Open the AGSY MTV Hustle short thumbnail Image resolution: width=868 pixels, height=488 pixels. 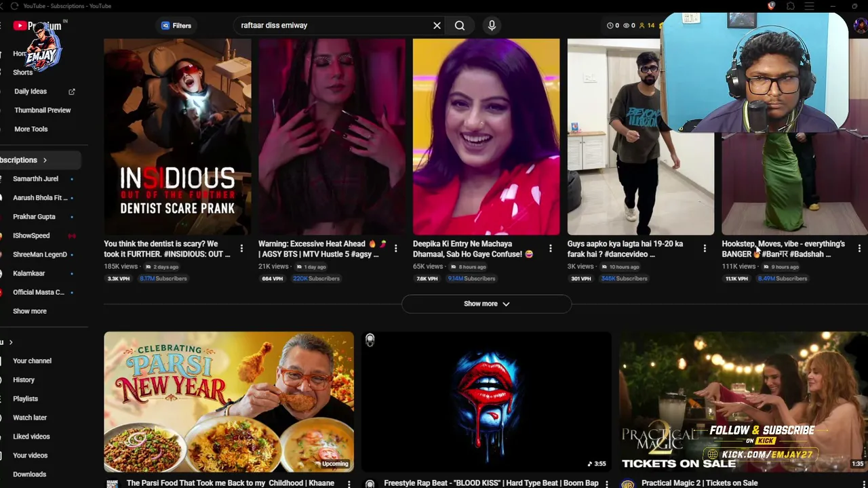click(x=332, y=136)
